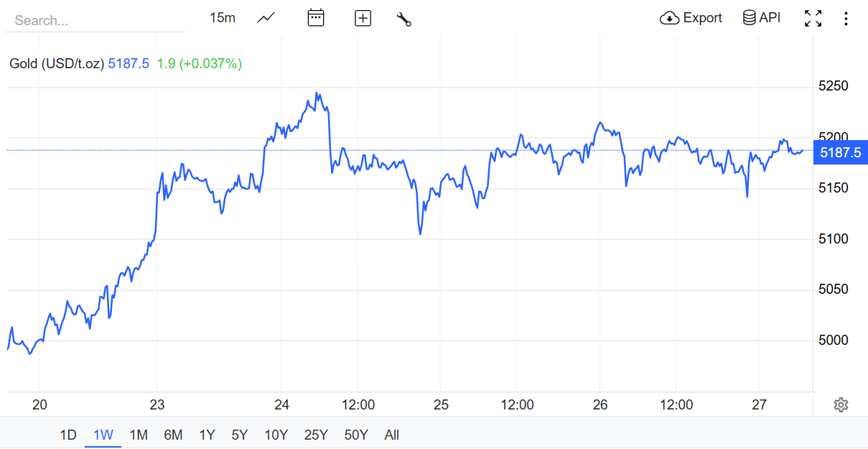Viewport: 868px width, 449px height.
Task: Select the 1W time range
Action: pyautogui.click(x=103, y=435)
